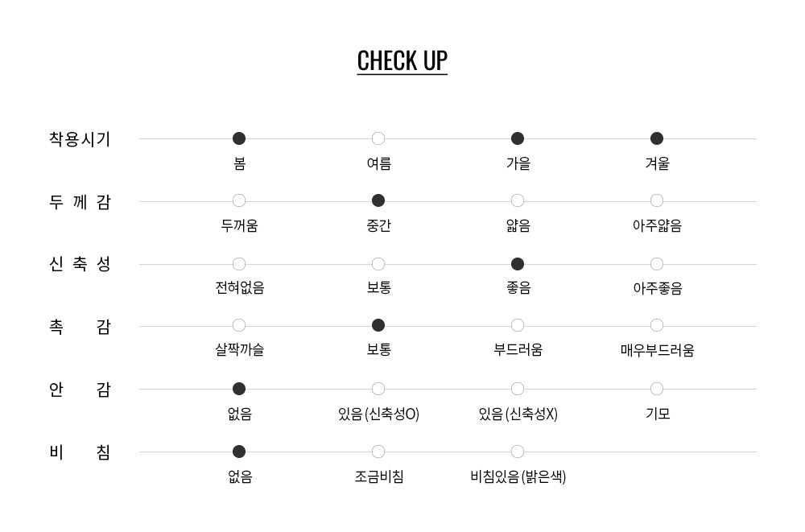Choose 비침있음(밝은색) circle
This screenshot has width=805, height=532.
click(x=518, y=452)
